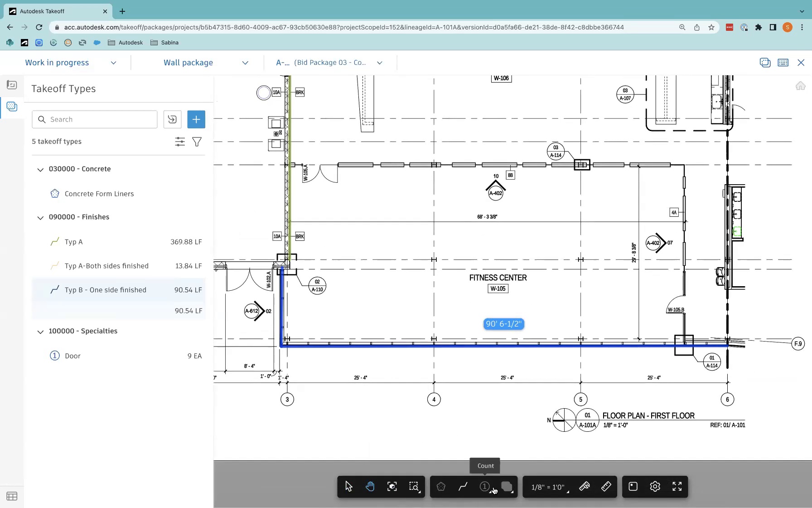This screenshot has height=508, width=812.
Task: Select the Linear polyline takeoff tool
Action: click(x=463, y=486)
